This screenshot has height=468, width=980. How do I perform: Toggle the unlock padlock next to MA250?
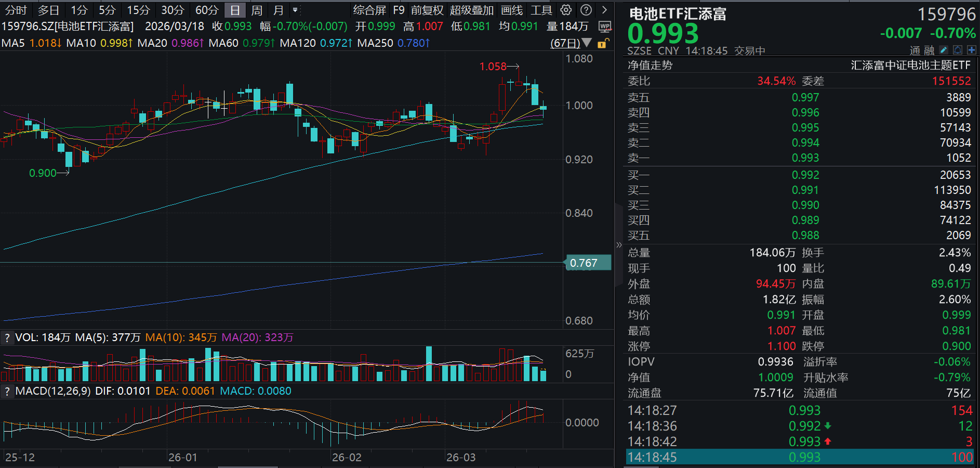pyautogui.click(x=603, y=43)
